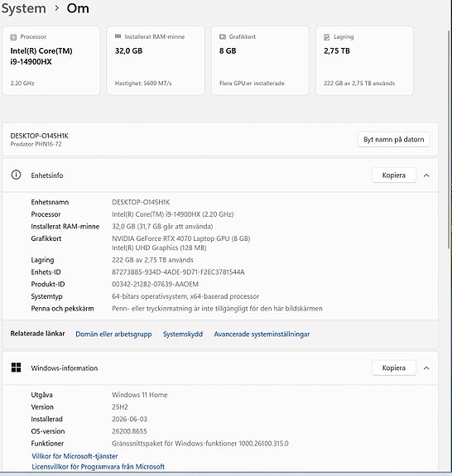Click Hastighet: 5600 MT/s text
The height and width of the screenshot is (476, 452).
point(143,83)
